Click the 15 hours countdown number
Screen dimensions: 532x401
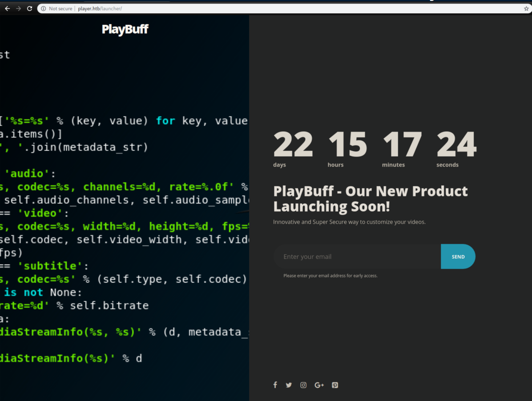tap(347, 144)
